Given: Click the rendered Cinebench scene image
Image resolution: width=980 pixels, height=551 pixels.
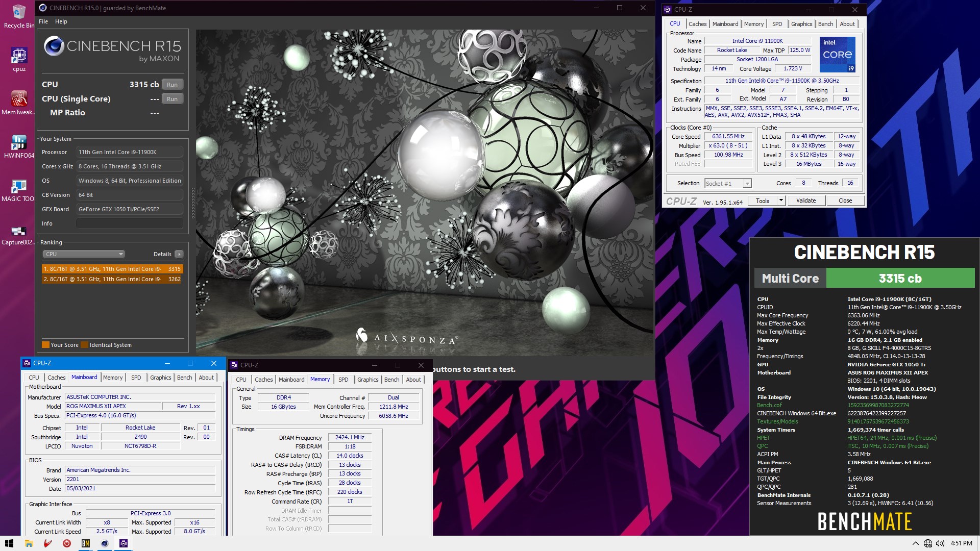Looking at the screenshot, I should point(425,192).
